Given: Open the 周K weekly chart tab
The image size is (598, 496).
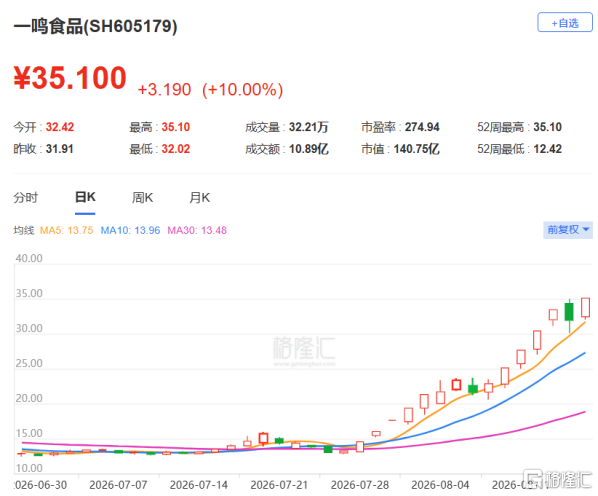Looking at the screenshot, I should 142,198.
